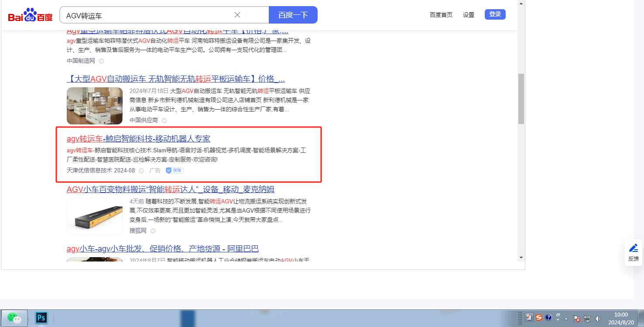
Task: Click the 保障 shield badge
Action: pyautogui.click(x=175, y=170)
